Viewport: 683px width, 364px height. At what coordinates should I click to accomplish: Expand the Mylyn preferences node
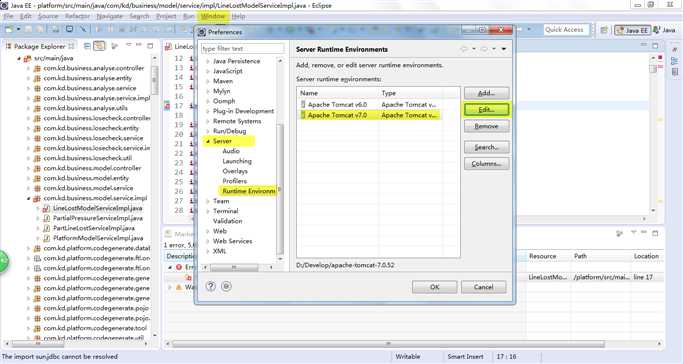[x=208, y=91]
